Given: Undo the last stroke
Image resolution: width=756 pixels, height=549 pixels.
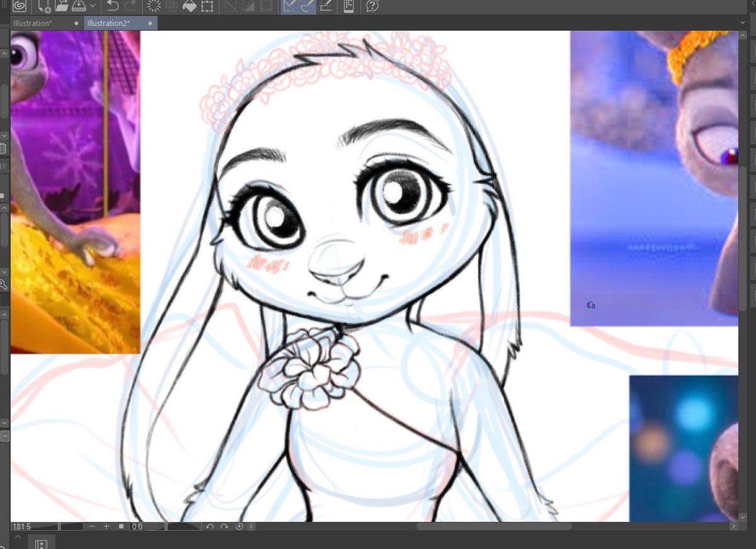Looking at the screenshot, I should [112, 6].
